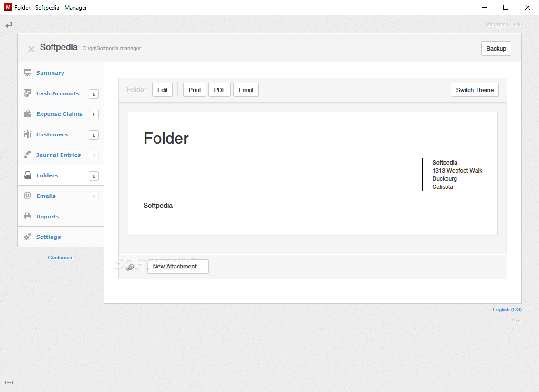Click the Customize link
Viewport: 539px width, 392px height.
point(61,258)
